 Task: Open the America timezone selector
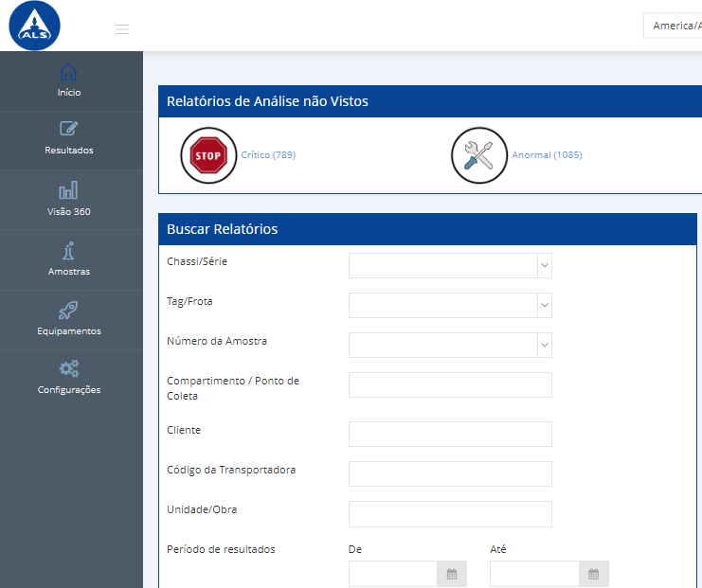673,26
